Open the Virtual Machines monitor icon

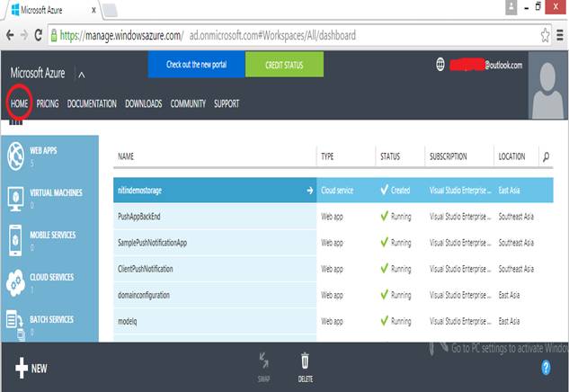15,199
